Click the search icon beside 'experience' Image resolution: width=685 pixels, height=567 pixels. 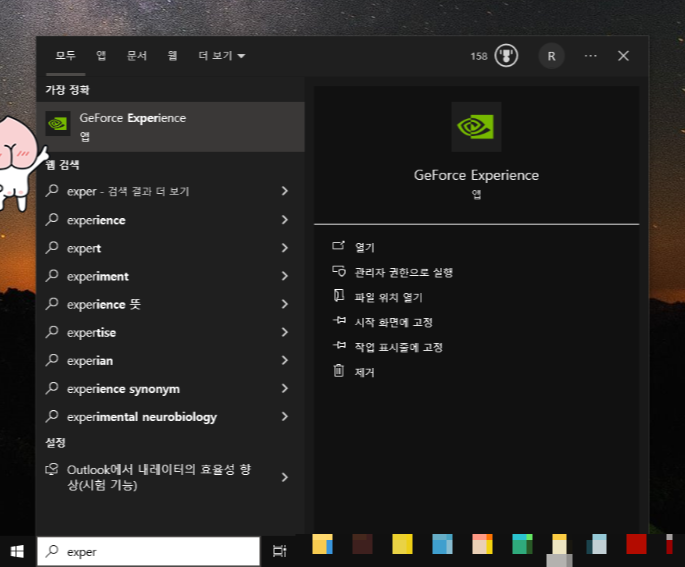click(52, 219)
